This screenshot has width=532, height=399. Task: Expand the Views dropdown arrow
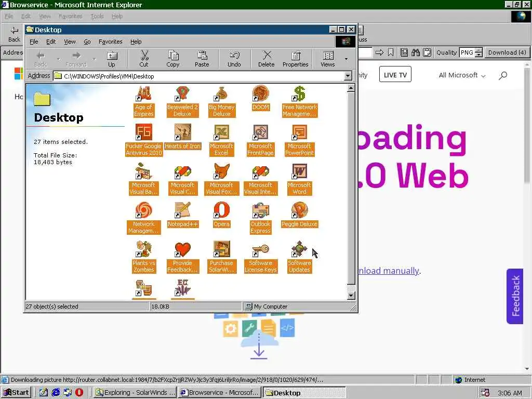pos(346,59)
